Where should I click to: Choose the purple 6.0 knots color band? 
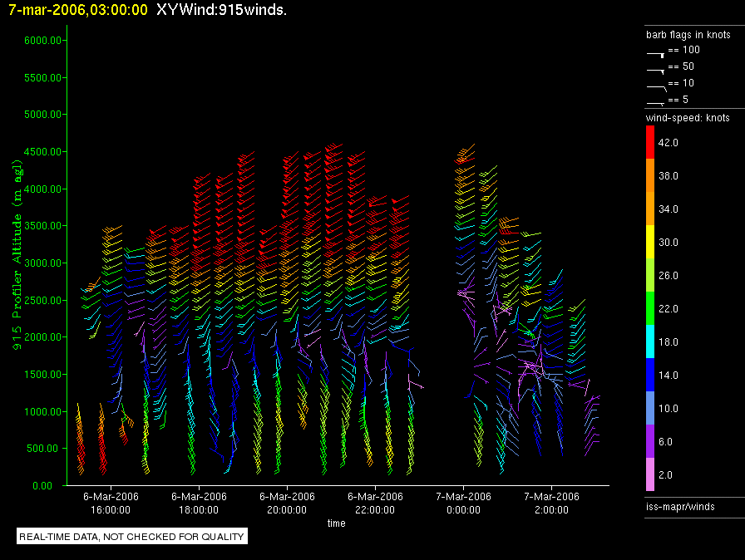point(651,442)
